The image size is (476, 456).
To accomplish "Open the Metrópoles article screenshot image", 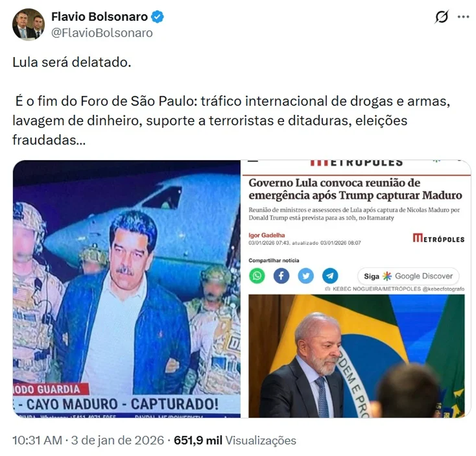I will [x=356, y=289].
